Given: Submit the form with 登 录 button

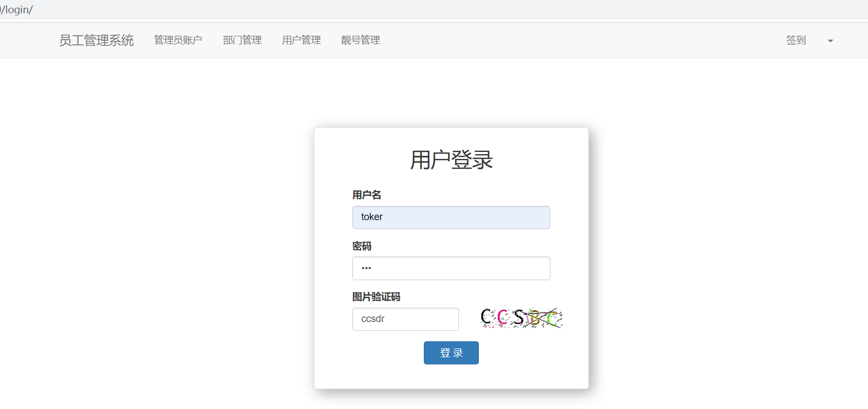Looking at the screenshot, I should pos(451,353).
